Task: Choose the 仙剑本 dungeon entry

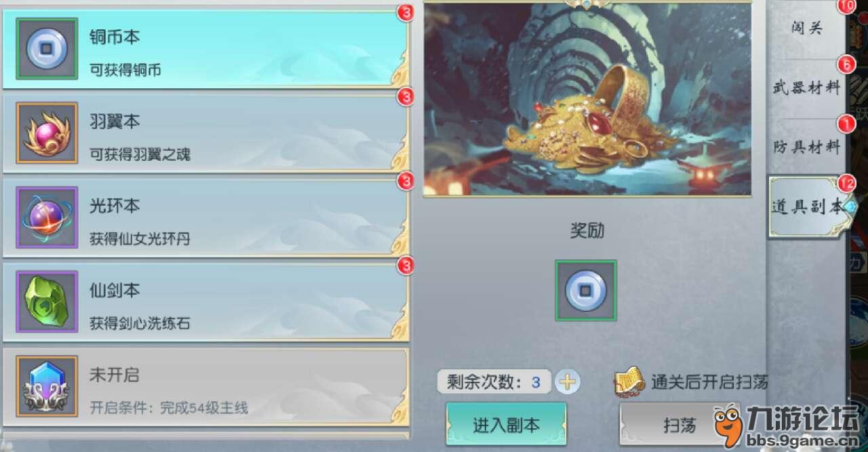Action: pos(205,301)
